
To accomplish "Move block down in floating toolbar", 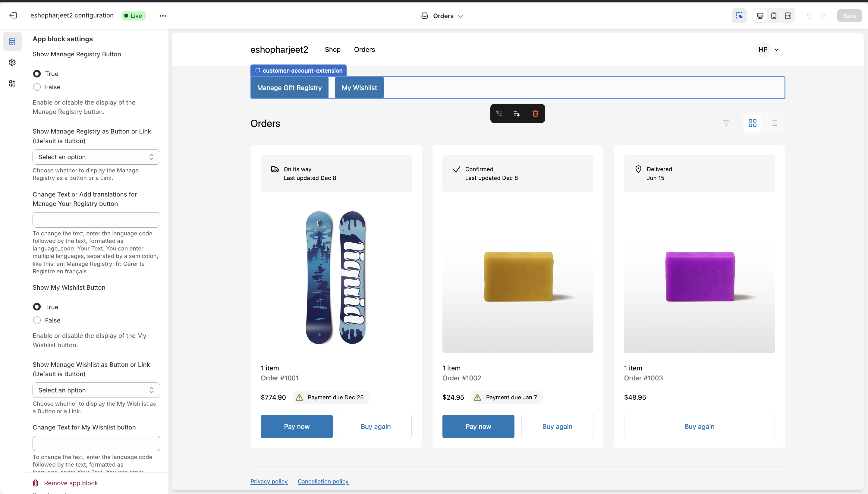I will tap(517, 113).
